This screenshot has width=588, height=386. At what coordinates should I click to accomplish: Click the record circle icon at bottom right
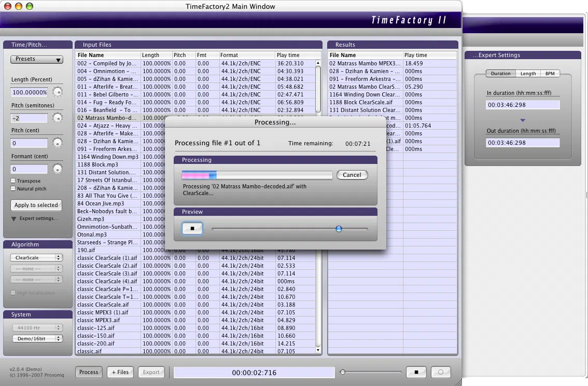(441, 372)
